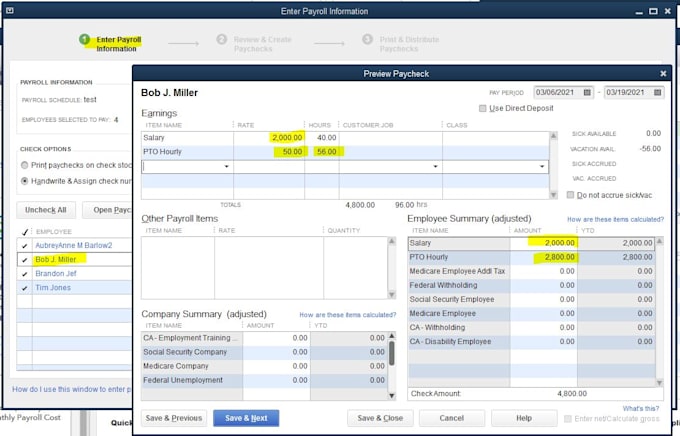The image size is (680, 436).
Task: Click the Company Summary scrollbar thumb
Action: tap(392, 353)
